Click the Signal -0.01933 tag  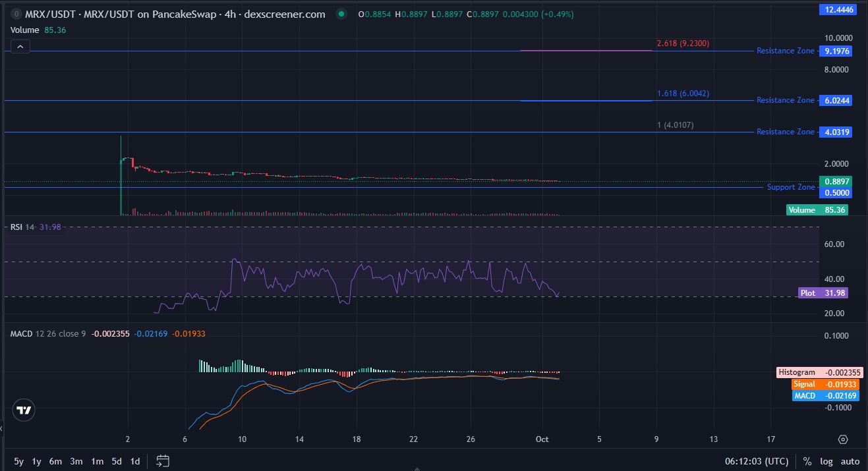pyautogui.click(x=826, y=384)
